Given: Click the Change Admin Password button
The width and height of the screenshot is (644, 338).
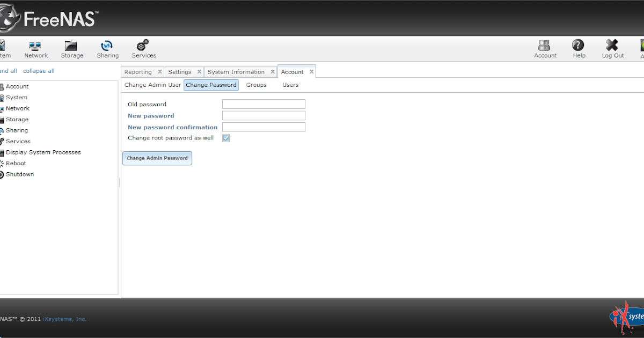Looking at the screenshot, I should [157, 158].
